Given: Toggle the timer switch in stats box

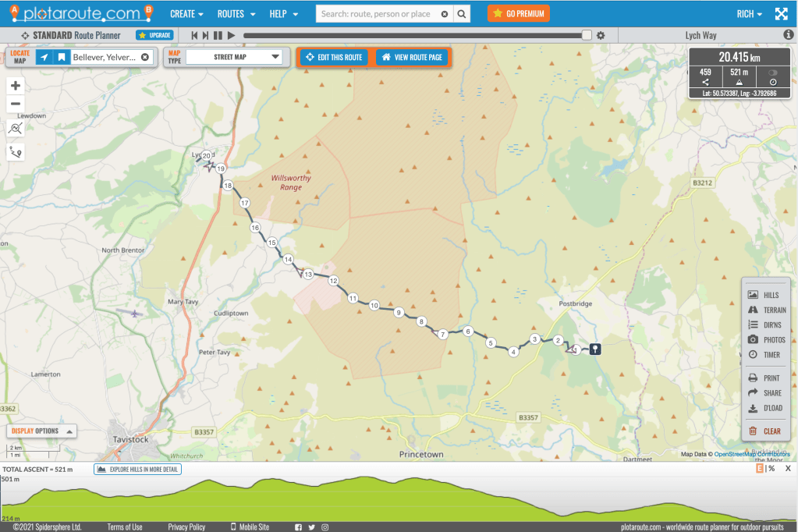Looking at the screenshot, I should [x=772, y=73].
